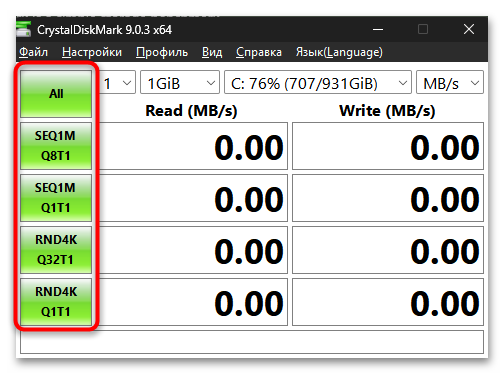504x374 pixels.
Task: Open the Язык(Language) menu
Action: pyautogui.click(x=339, y=52)
